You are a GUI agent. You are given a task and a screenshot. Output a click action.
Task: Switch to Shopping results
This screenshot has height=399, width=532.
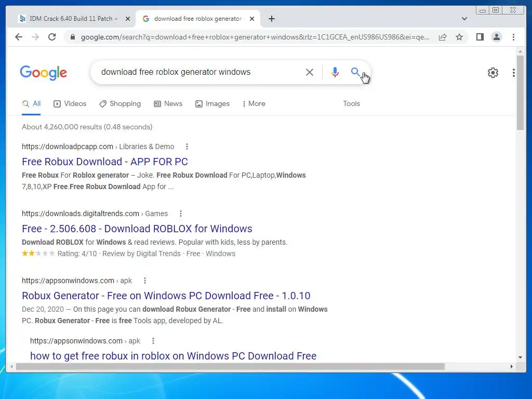click(x=120, y=103)
